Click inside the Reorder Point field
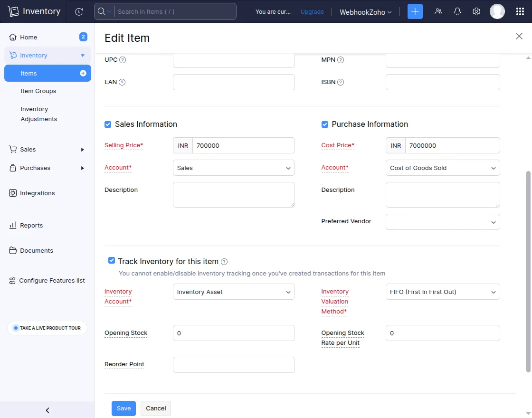The image size is (532, 418). coord(233,364)
